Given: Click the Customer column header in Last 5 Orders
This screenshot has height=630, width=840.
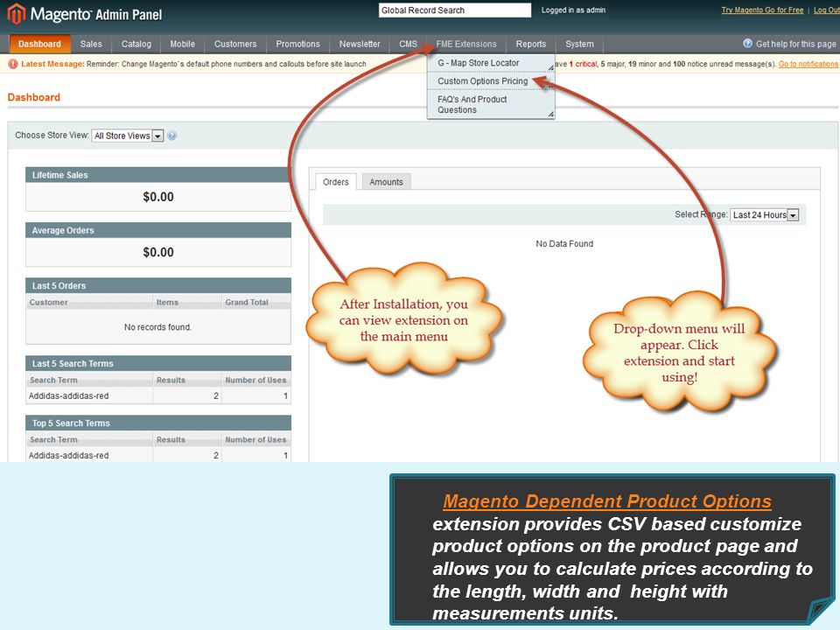Looking at the screenshot, I should click(89, 302).
